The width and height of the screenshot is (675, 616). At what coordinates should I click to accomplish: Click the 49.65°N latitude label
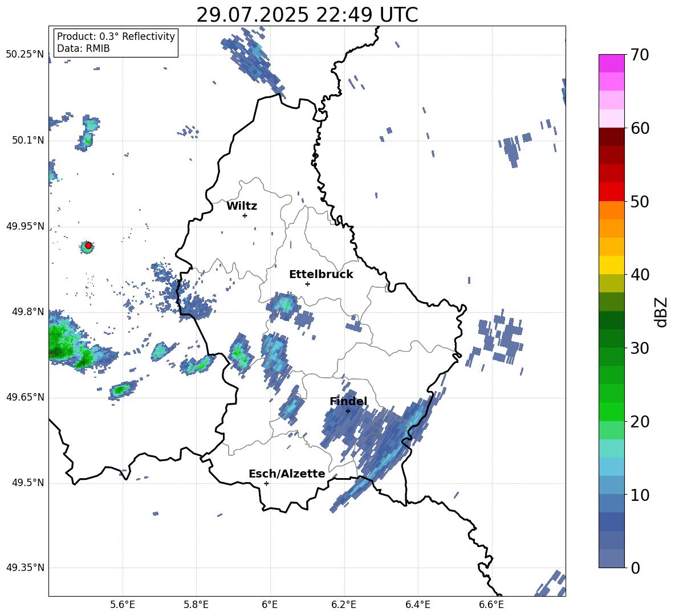(x=25, y=397)
